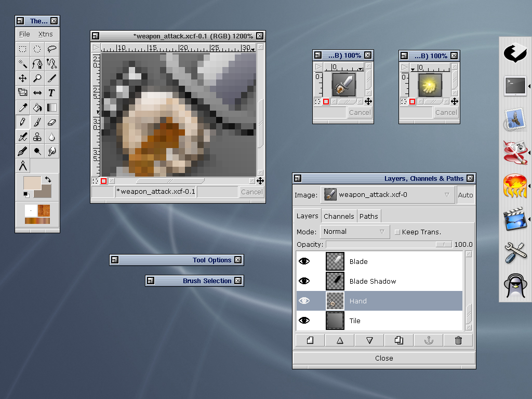This screenshot has height=399, width=532.
Task: Open the layer Mode dropdown
Action: [354, 232]
